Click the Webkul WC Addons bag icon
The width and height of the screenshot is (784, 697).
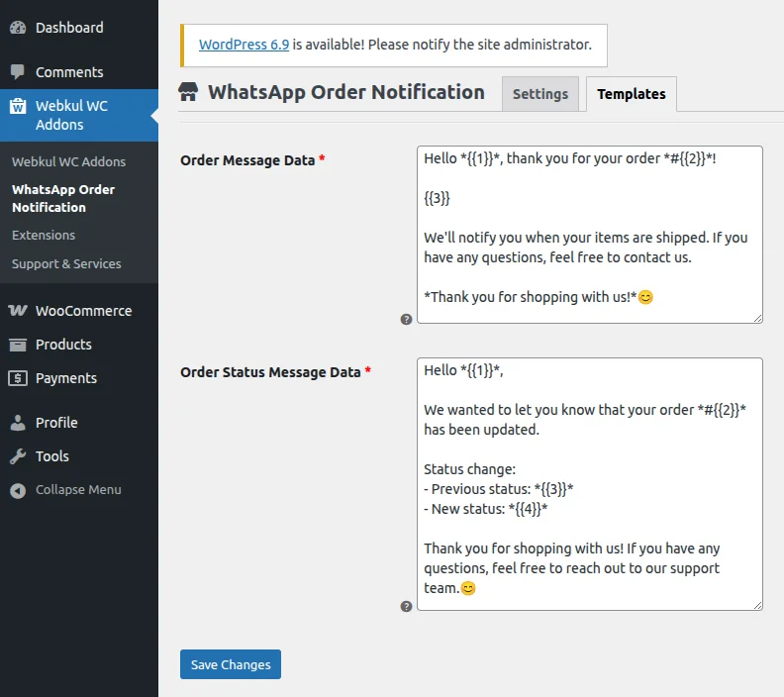pyautogui.click(x=18, y=106)
